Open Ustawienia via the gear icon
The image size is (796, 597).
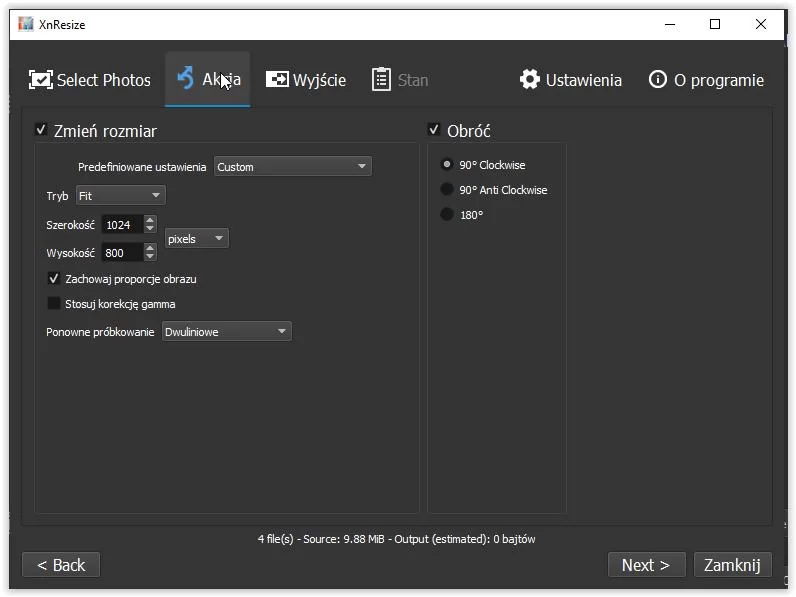530,80
